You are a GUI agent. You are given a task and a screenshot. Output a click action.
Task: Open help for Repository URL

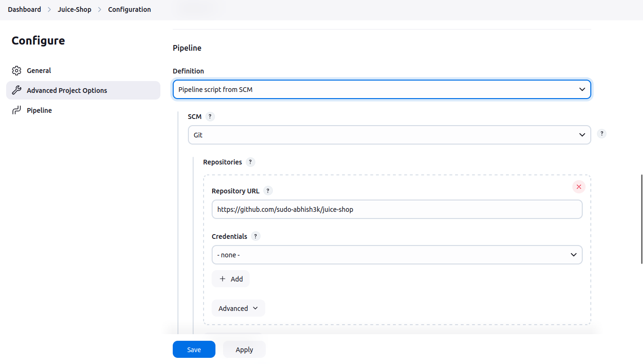click(268, 191)
